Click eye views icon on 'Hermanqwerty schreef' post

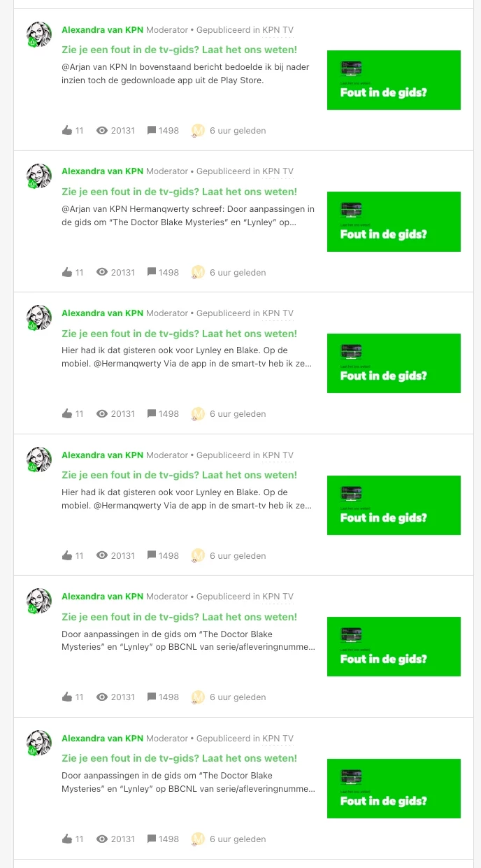point(102,272)
